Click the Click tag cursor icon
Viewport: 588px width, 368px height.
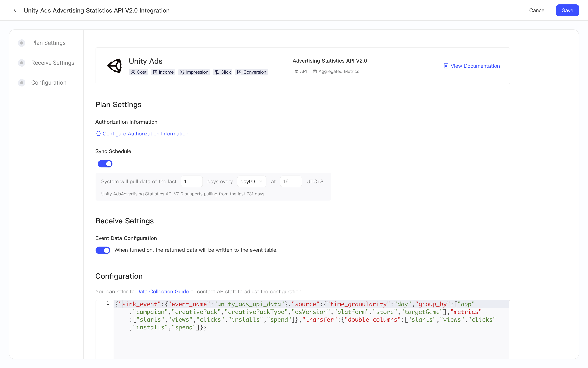click(217, 72)
